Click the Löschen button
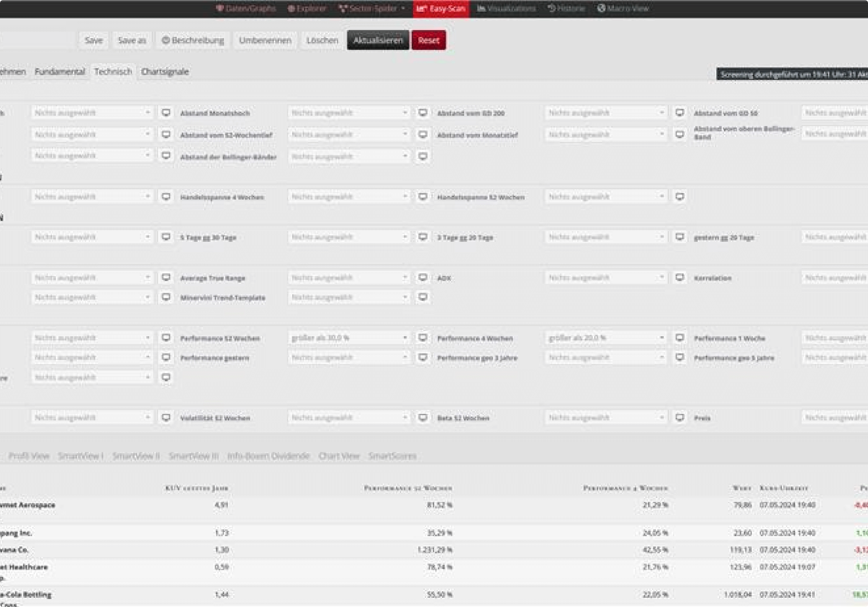Screen dimensions: 868x607 click(322, 40)
